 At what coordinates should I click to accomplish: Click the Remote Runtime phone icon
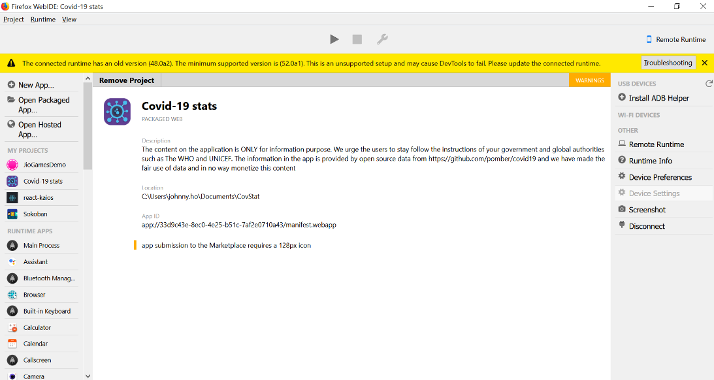click(x=649, y=40)
